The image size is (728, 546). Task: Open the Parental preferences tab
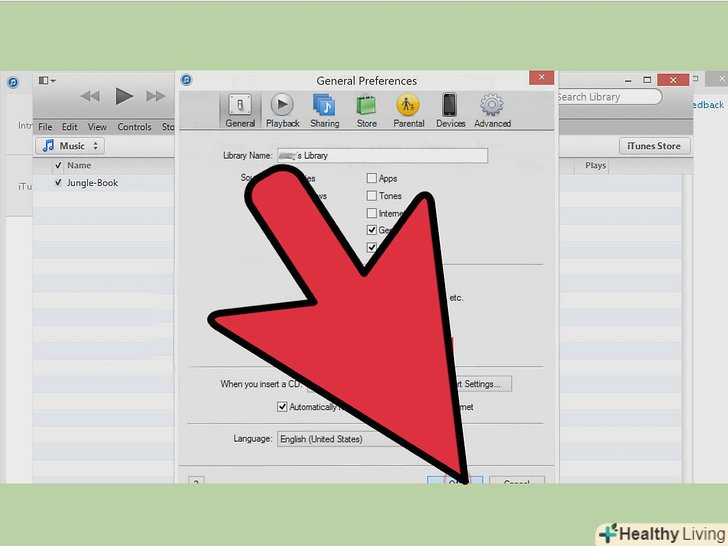[409, 110]
